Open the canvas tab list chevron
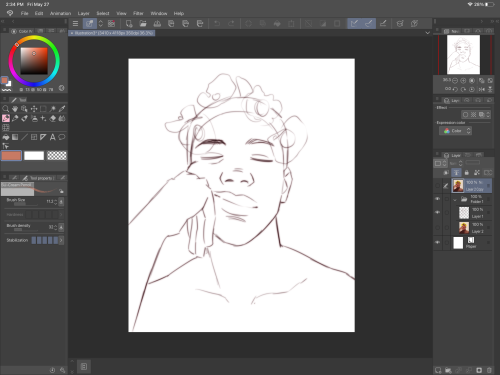Screen dimensions: 500x375 pos(428,33)
